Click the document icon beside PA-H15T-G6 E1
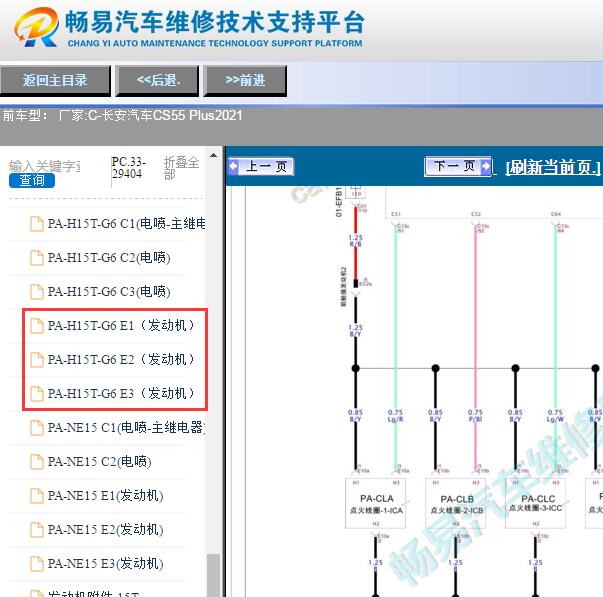The width and height of the screenshot is (603, 597). click(x=37, y=325)
